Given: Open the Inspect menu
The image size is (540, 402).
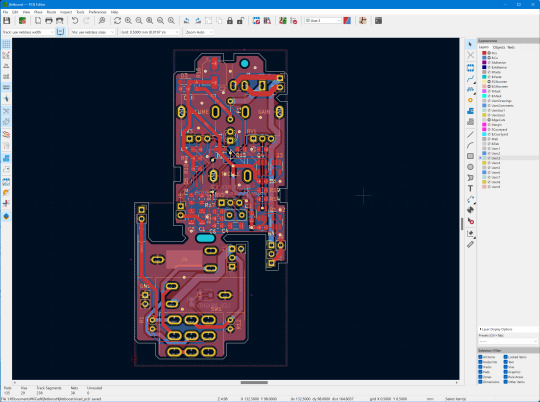Looking at the screenshot, I should [x=66, y=12].
